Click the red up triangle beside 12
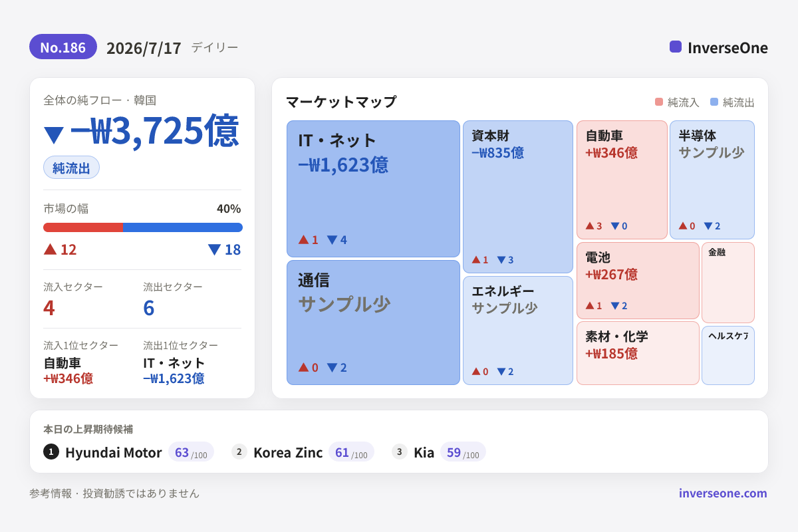The width and height of the screenshot is (798, 532). (x=50, y=249)
